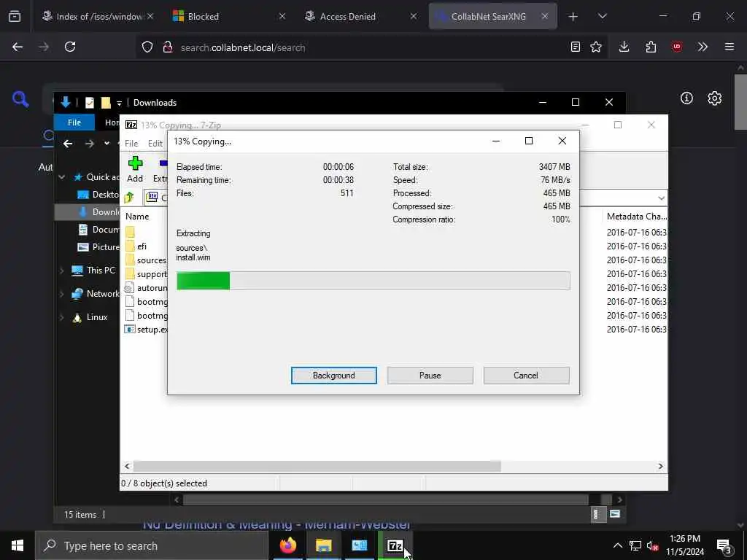Click the up-folder icon in 7-Zip
Image resolution: width=747 pixels, height=560 pixels.
129,197
